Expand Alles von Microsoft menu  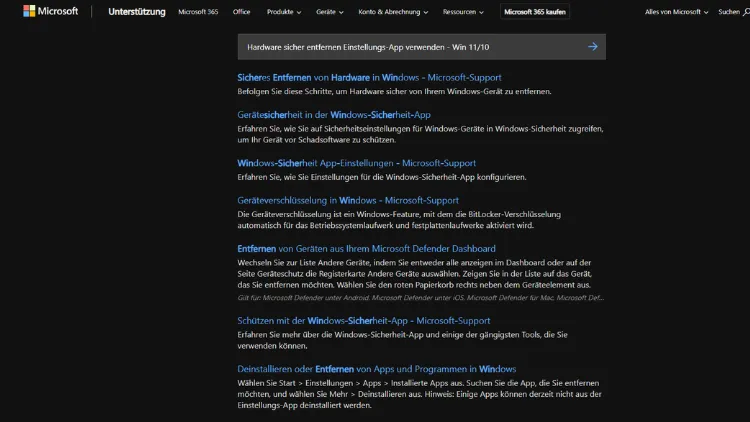click(x=676, y=12)
